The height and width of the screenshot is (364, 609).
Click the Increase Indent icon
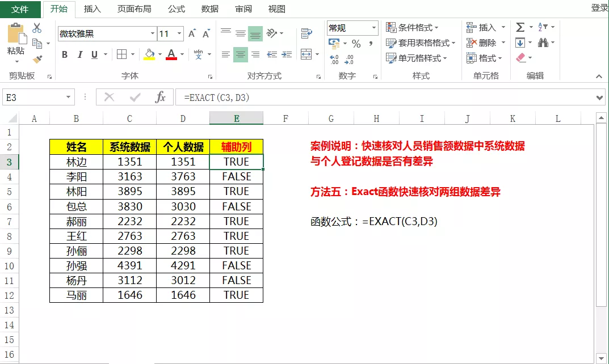287,54
